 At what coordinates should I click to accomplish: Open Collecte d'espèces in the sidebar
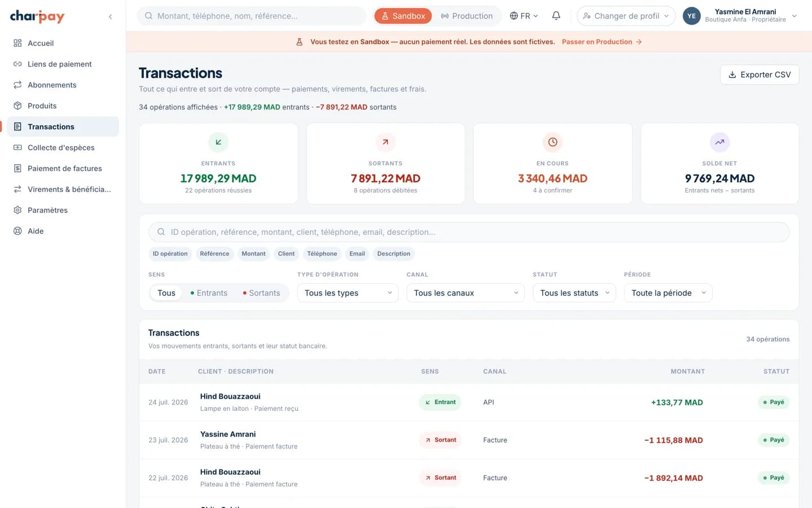click(x=63, y=147)
